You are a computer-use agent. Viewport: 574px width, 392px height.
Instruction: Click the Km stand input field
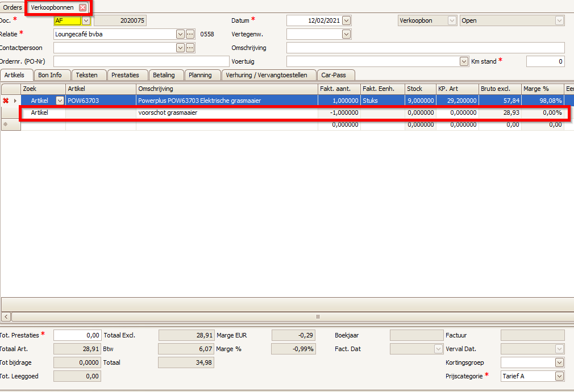click(546, 61)
